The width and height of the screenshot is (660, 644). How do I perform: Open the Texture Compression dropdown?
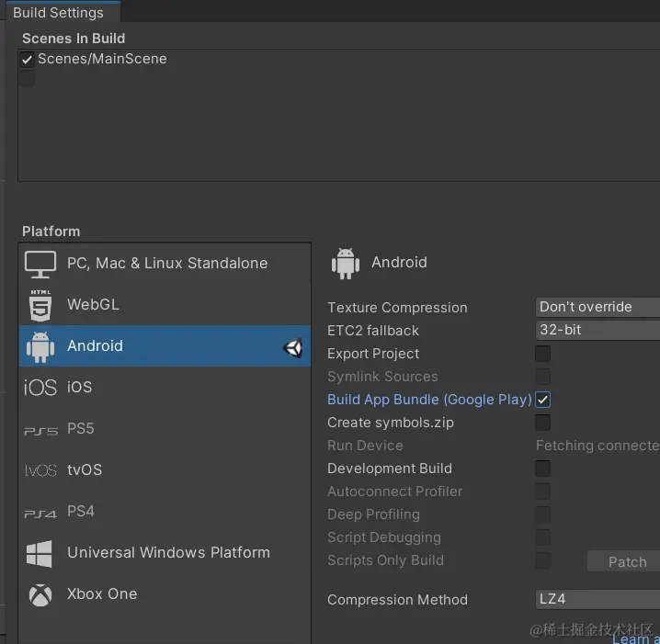point(597,307)
